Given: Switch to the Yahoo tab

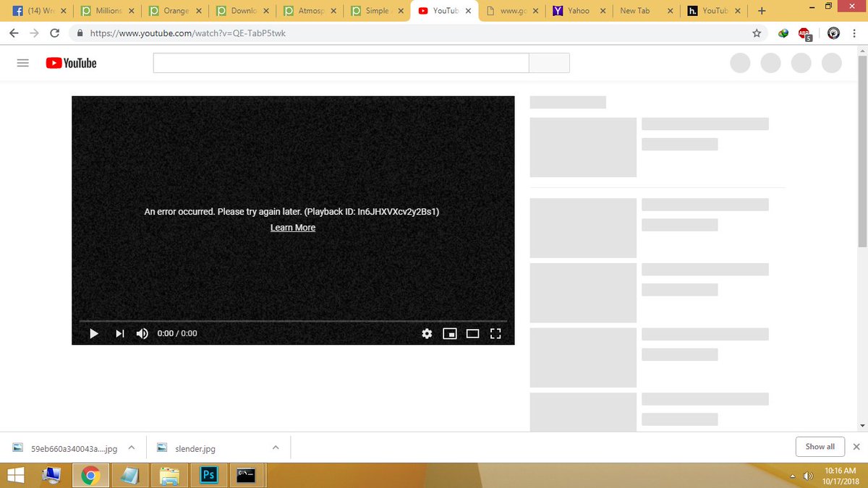Looking at the screenshot, I should pyautogui.click(x=579, y=11).
